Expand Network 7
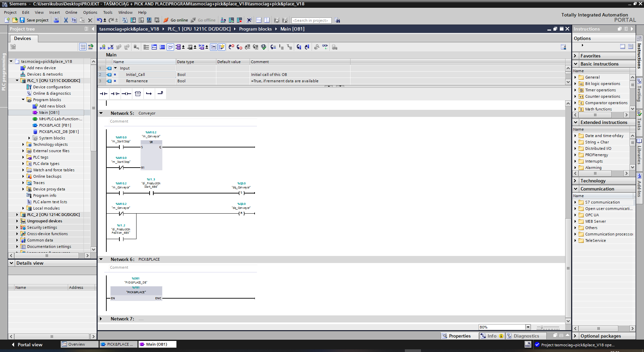 tap(101, 319)
